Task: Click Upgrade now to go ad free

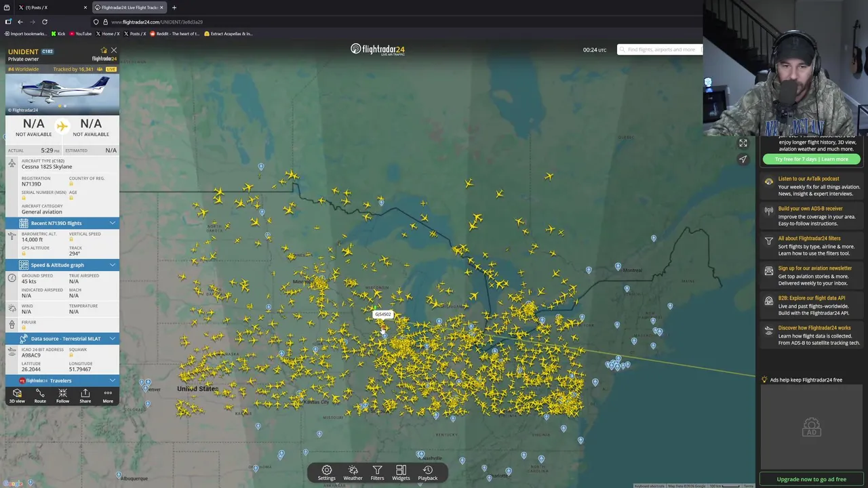Action: [811, 479]
